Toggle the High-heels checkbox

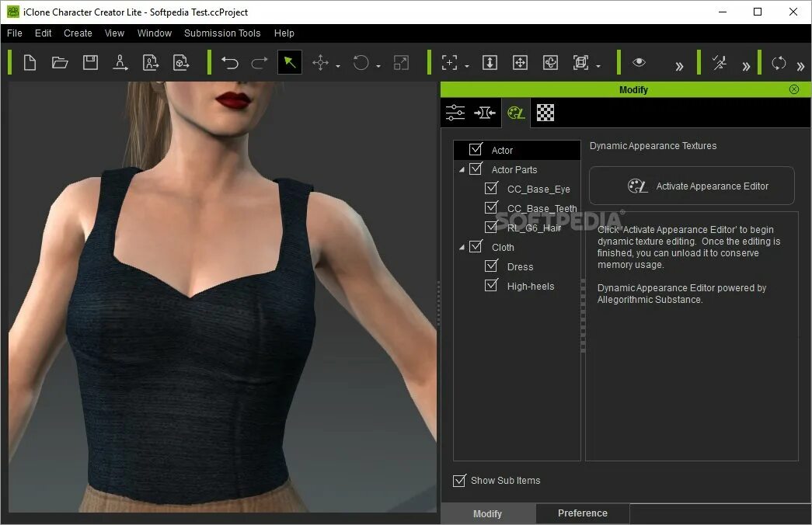(x=491, y=286)
